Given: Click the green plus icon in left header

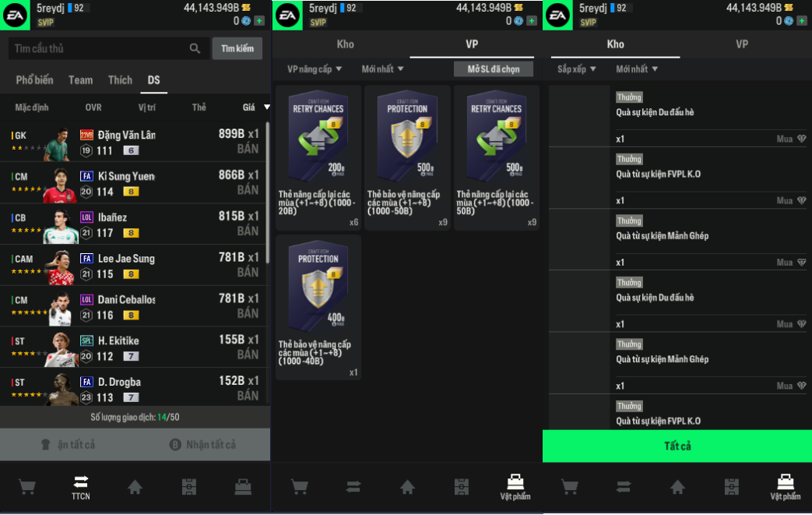Looking at the screenshot, I should (259, 21).
